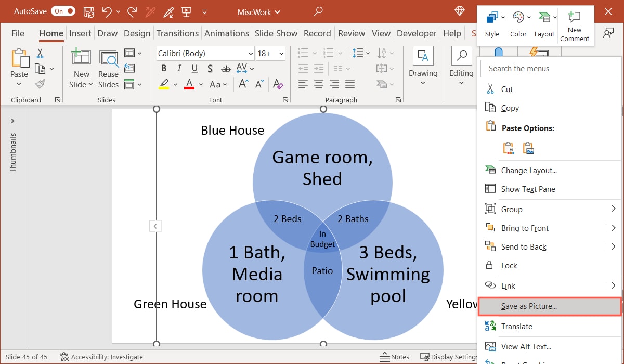
Task: Start the slide show from the quick access toolbar
Action: (187, 11)
